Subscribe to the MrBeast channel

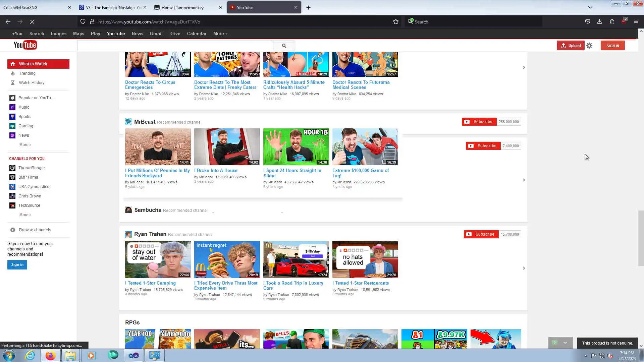coord(479,122)
